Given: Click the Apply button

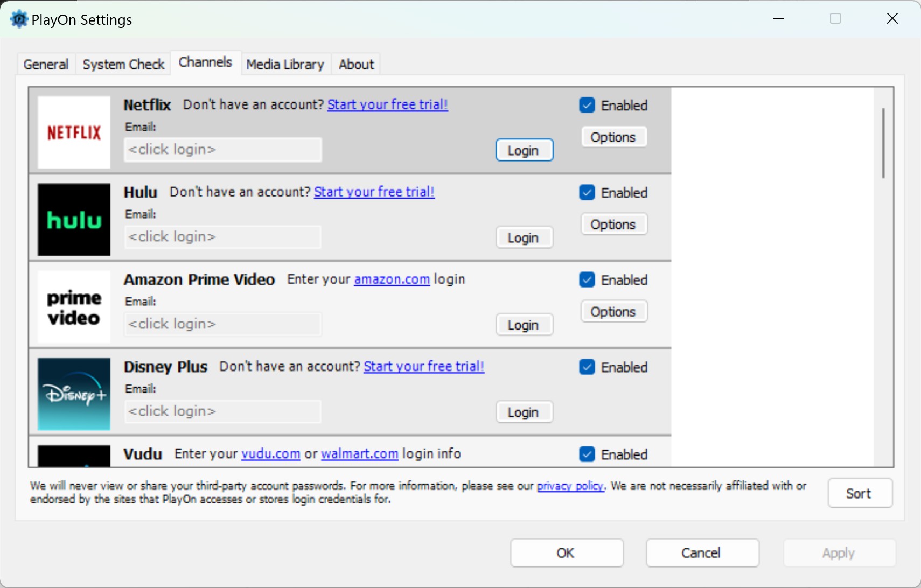Looking at the screenshot, I should click(x=839, y=553).
